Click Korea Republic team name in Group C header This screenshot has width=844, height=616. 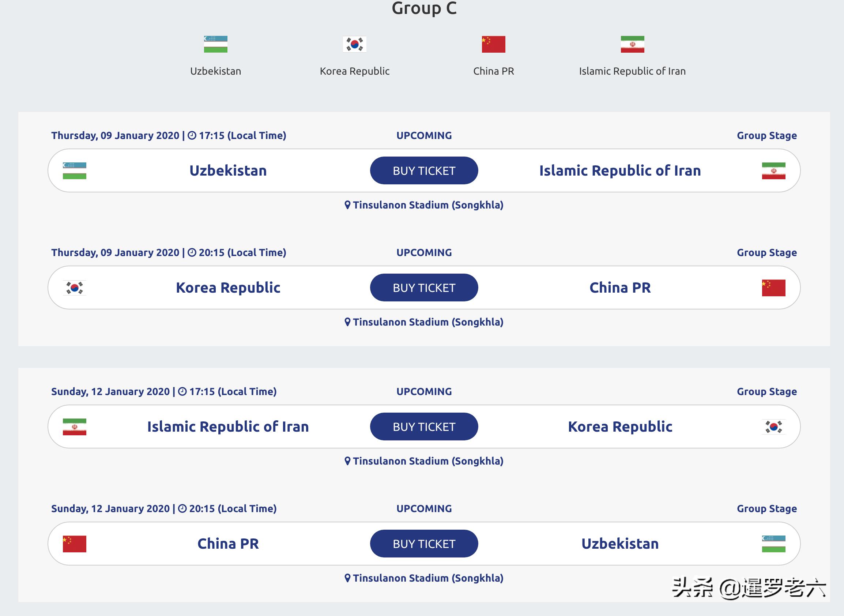[x=354, y=71]
